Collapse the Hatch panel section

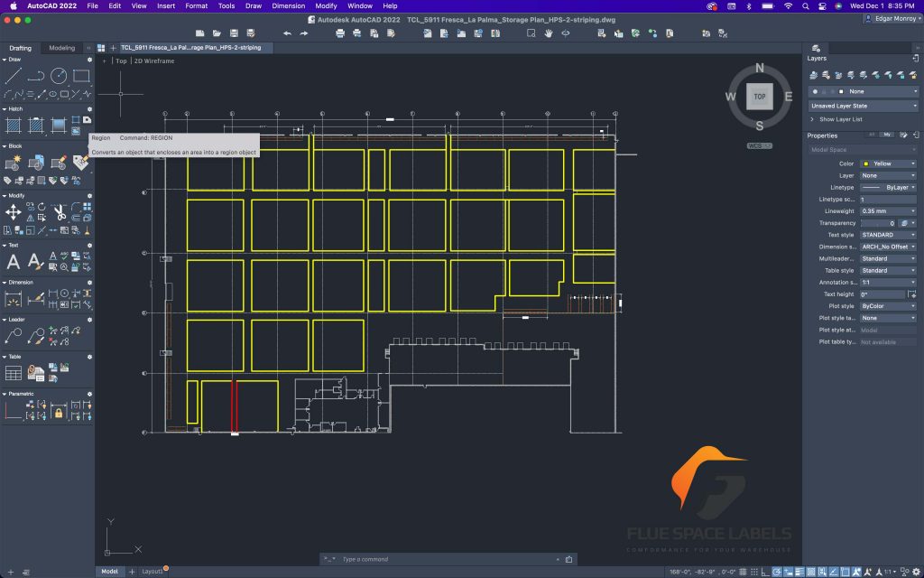point(5,108)
